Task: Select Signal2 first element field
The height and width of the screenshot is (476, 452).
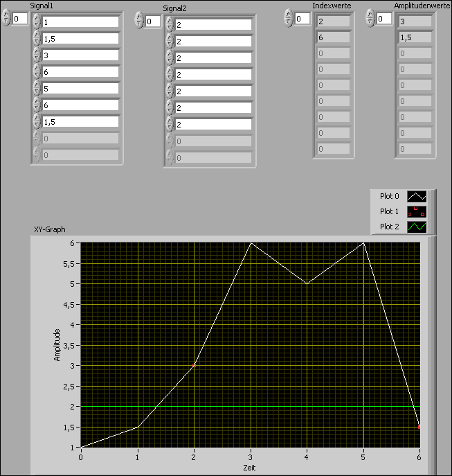Action: click(x=213, y=24)
